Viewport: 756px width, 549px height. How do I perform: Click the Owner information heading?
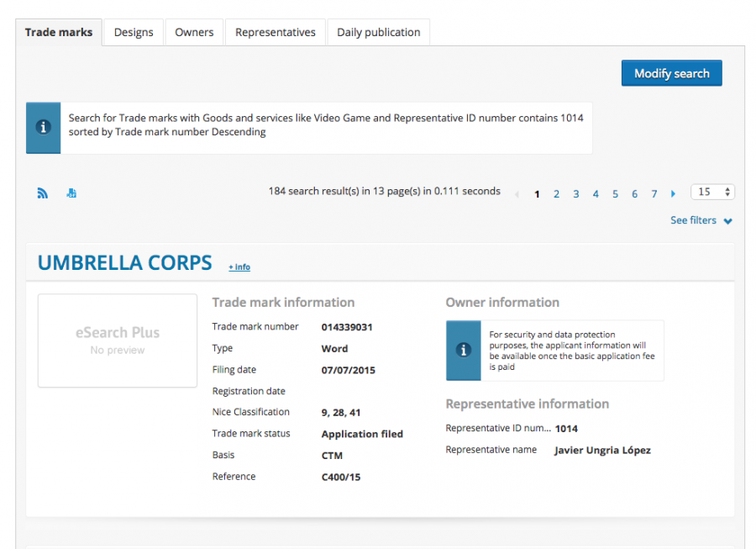point(502,303)
